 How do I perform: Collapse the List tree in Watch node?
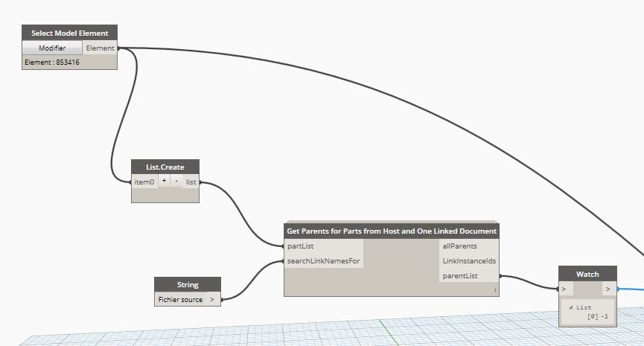tap(572, 307)
